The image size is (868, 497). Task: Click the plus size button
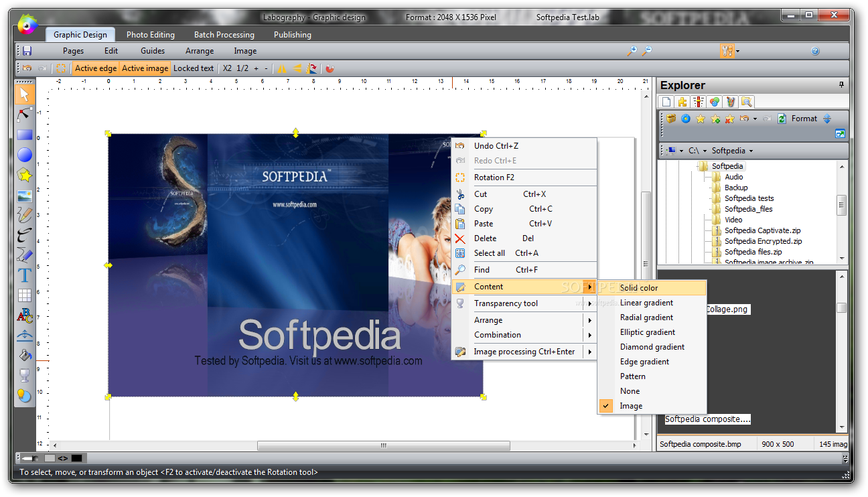click(256, 68)
